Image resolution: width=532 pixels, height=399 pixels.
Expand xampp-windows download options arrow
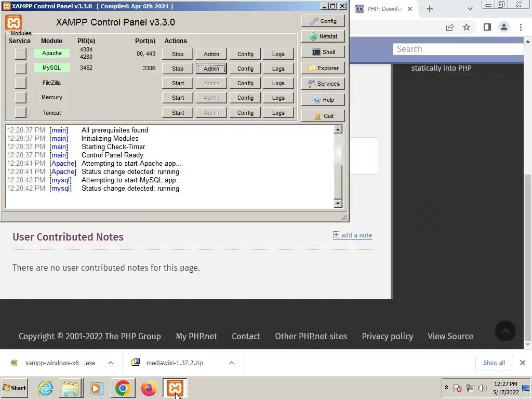(111, 363)
